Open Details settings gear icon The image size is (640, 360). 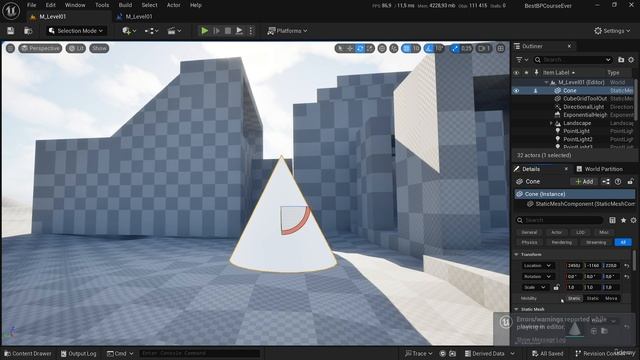pyautogui.click(x=633, y=220)
